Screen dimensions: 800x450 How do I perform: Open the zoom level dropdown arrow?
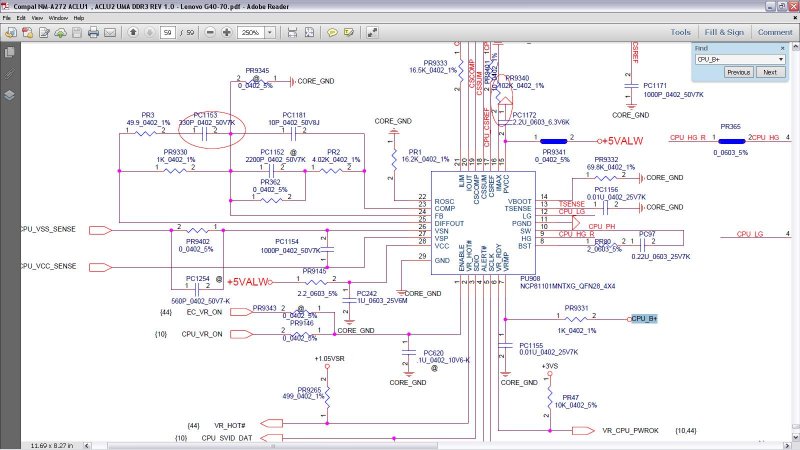270,32
